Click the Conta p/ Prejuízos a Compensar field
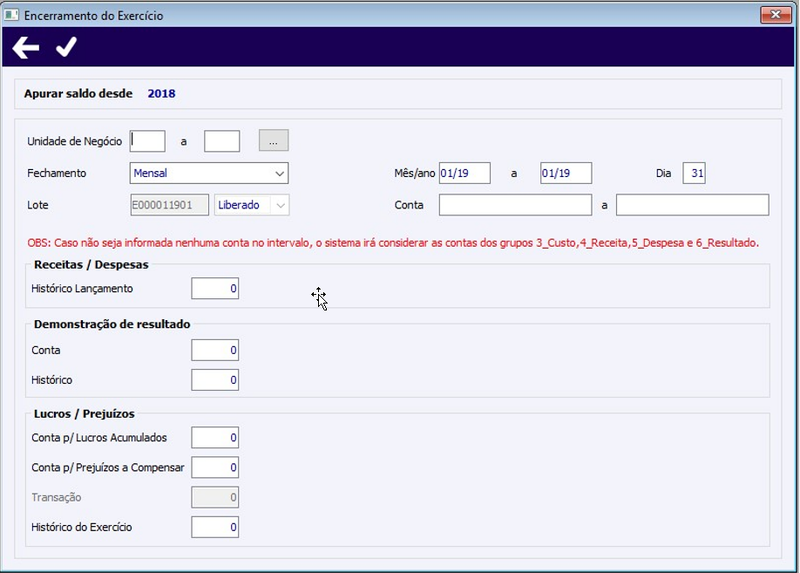The height and width of the screenshot is (573, 800). [x=215, y=467]
